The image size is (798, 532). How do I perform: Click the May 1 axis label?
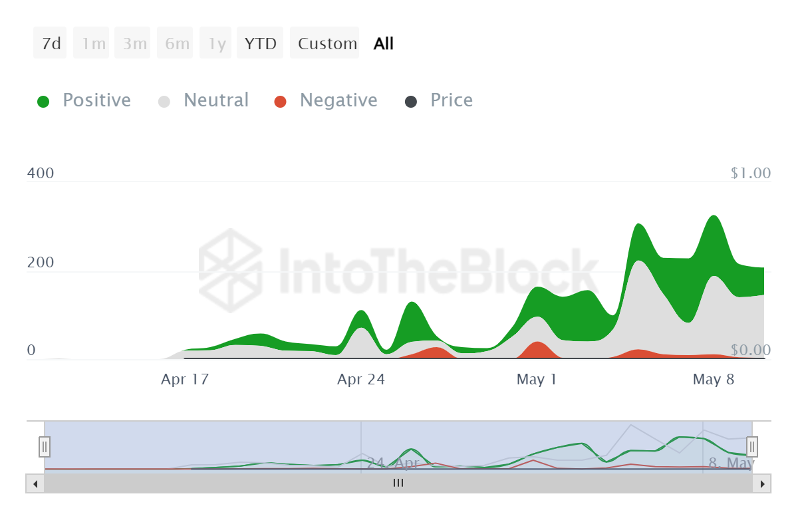tap(537, 380)
